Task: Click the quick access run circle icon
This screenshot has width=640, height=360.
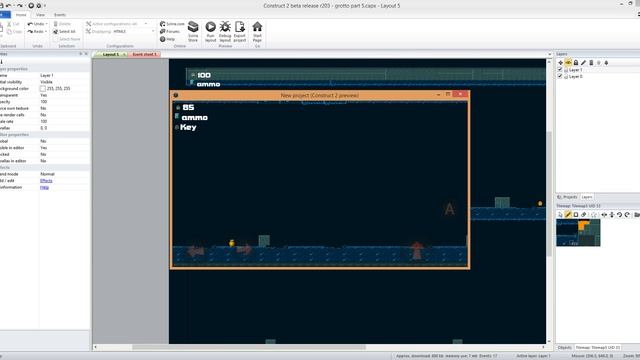Action: pos(31,6)
